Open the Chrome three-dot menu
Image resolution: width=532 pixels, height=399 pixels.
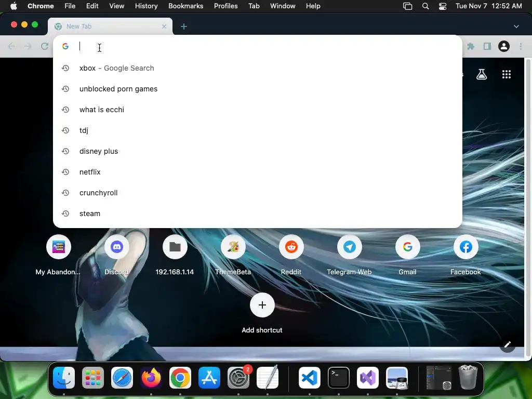click(x=521, y=46)
